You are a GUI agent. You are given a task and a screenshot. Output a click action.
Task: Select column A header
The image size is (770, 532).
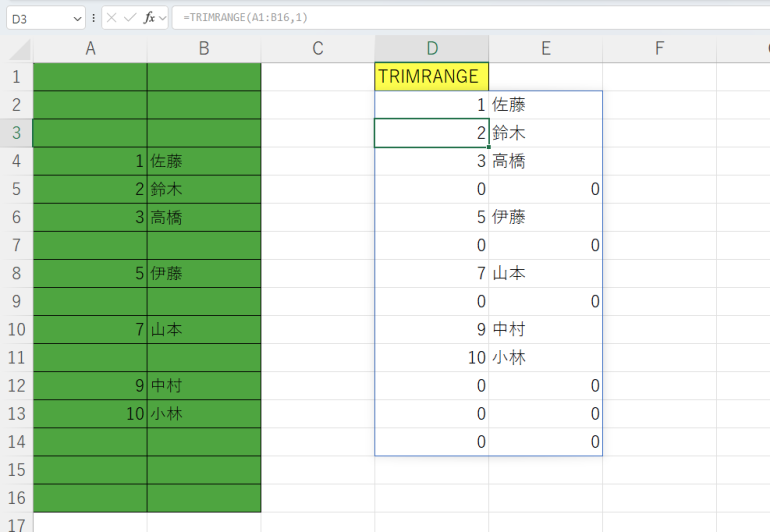point(90,48)
